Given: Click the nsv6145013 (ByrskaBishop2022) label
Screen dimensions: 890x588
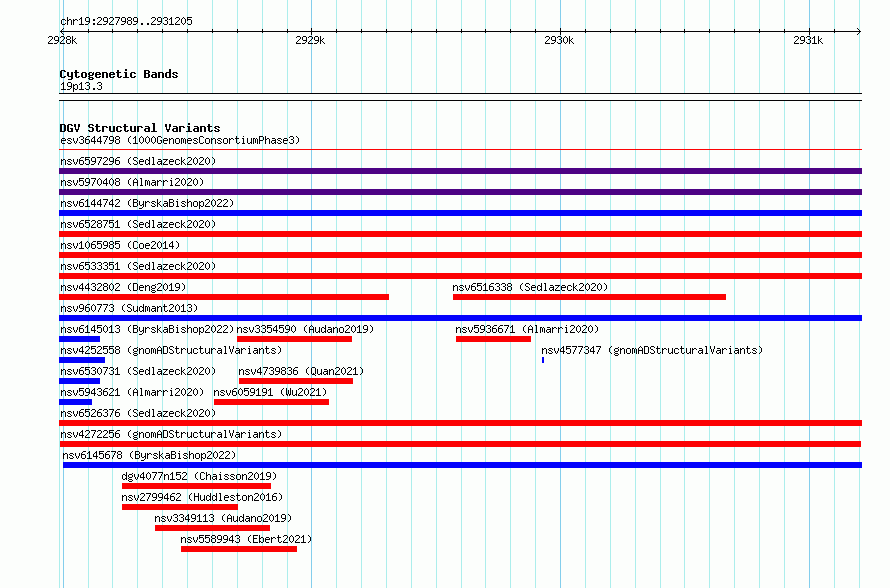Looking at the screenshot, I should pyautogui.click(x=147, y=329).
